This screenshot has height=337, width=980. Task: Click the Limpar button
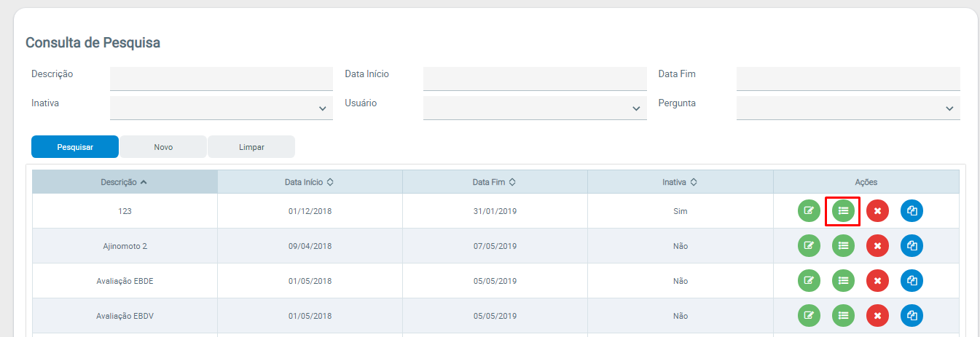tap(251, 147)
